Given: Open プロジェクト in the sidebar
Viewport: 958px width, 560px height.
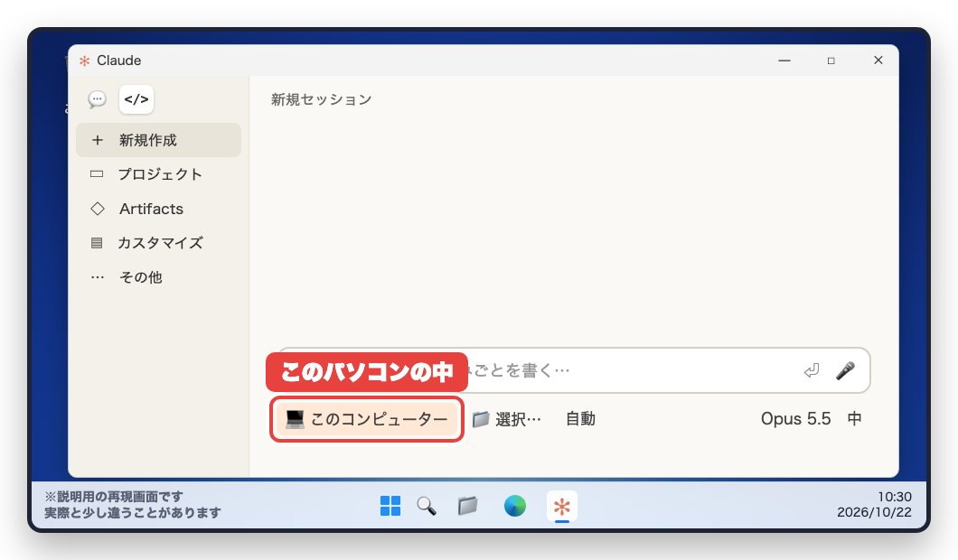Looking at the screenshot, I should point(158,174).
